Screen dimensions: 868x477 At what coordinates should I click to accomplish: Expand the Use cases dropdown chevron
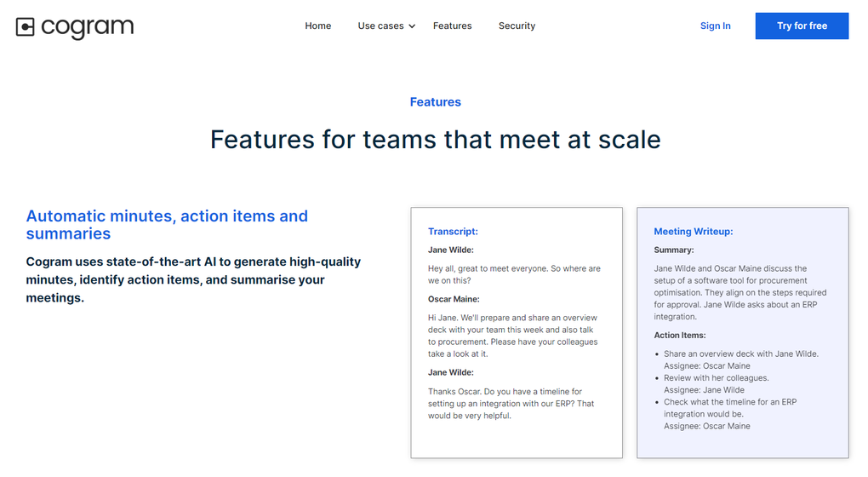pos(412,26)
